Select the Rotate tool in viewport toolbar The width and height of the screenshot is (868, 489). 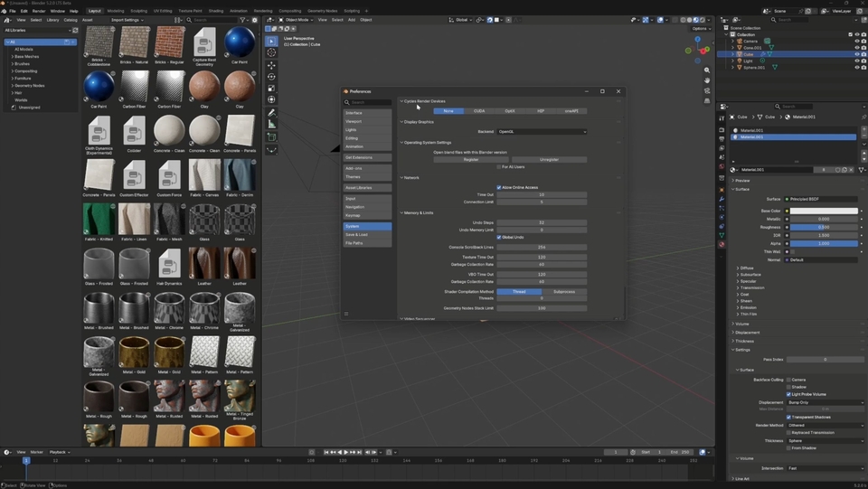click(x=271, y=77)
